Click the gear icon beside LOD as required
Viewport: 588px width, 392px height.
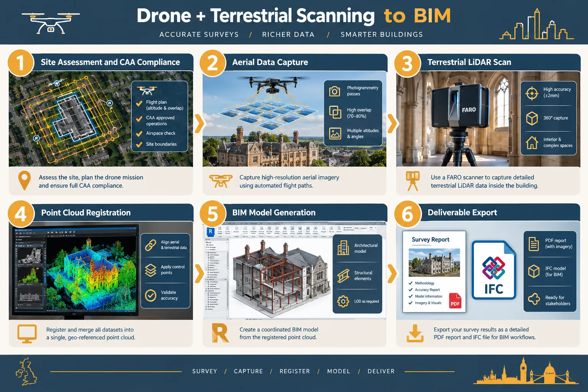pyautogui.click(x=343, y=301)
